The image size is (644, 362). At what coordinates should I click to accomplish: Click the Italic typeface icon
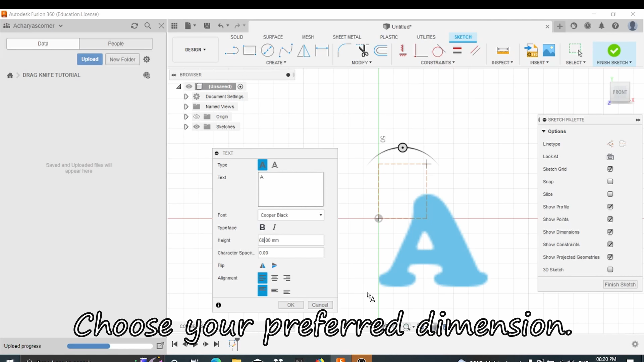coord(274,228)
